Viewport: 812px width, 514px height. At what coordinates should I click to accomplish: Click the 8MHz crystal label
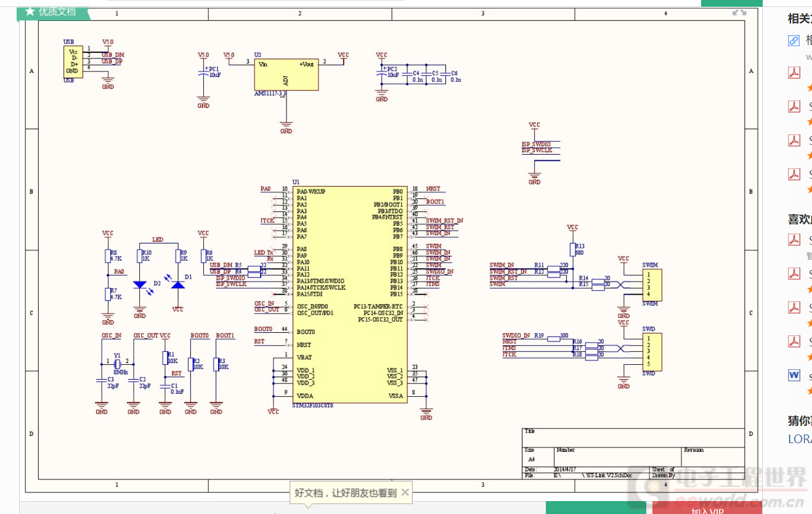point(120,372)
